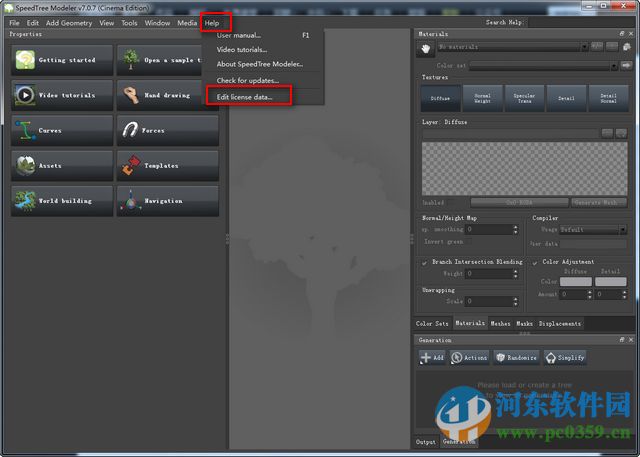
Task: Open the Video tutorials tile
Action: pos(62,95)
